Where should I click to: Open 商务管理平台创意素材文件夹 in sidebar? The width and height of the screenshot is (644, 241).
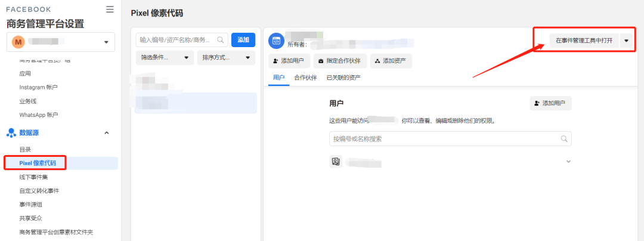56,232
